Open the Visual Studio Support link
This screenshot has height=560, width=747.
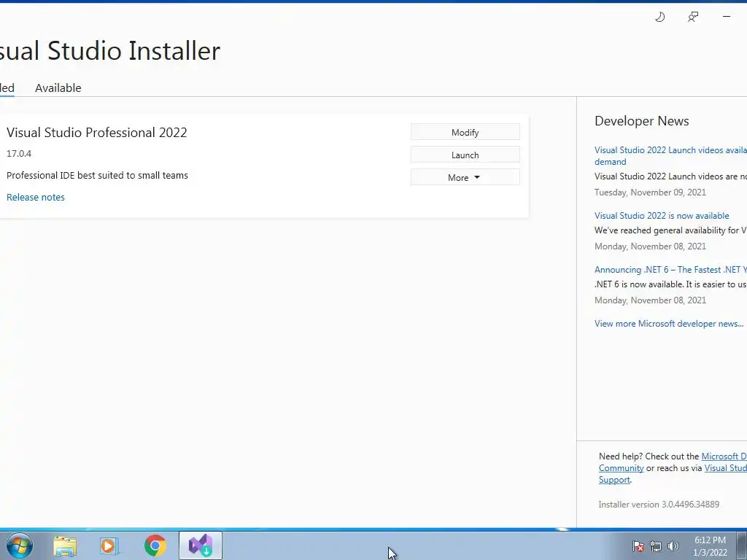[x=726, y=468]
